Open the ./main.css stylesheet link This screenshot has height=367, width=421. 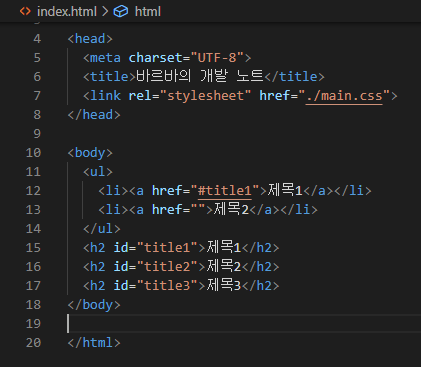point(344,96)
